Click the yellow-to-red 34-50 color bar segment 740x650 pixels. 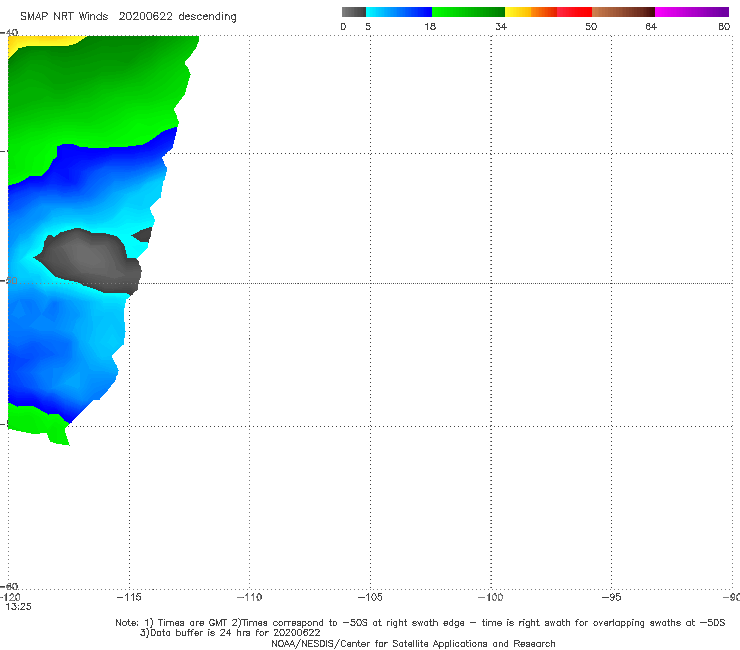pyautogui.click(x=548, y=12)
